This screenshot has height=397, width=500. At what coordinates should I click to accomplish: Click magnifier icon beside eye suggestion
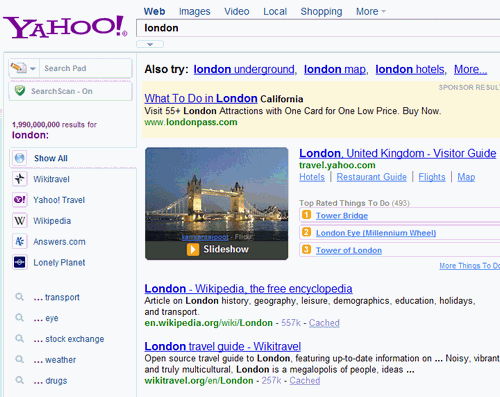click(20, 318)
